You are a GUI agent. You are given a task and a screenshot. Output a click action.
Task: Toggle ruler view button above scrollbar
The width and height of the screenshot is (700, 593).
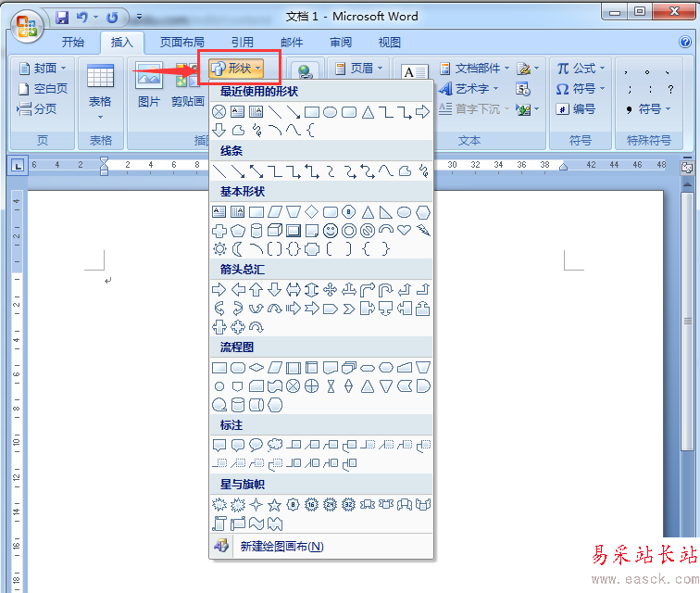tap(687, 168)
